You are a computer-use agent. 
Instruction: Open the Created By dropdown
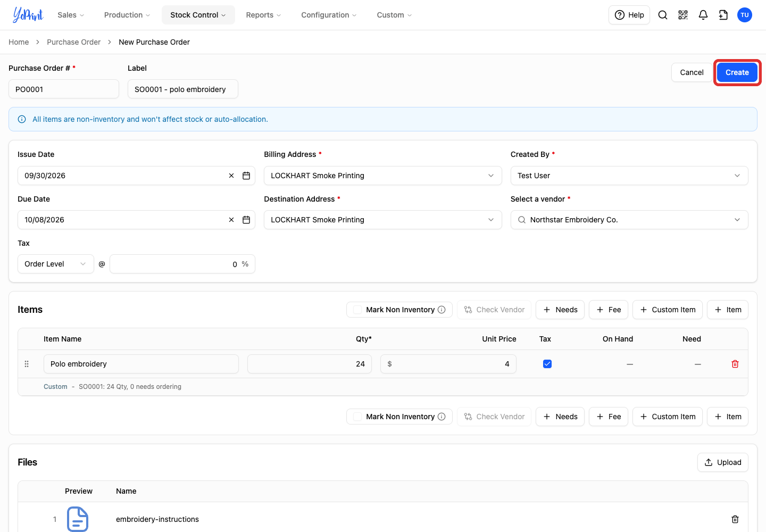tap(629, 176)
